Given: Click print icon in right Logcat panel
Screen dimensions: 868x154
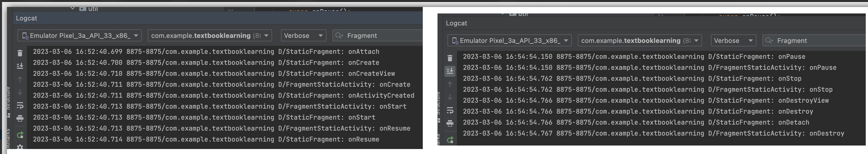Looking at the screenshot, I should click(x=450, y=123).
